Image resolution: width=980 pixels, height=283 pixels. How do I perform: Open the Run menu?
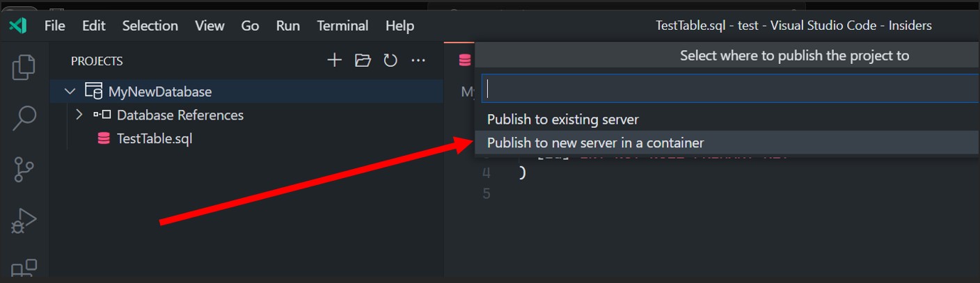[x=287, y=26]
